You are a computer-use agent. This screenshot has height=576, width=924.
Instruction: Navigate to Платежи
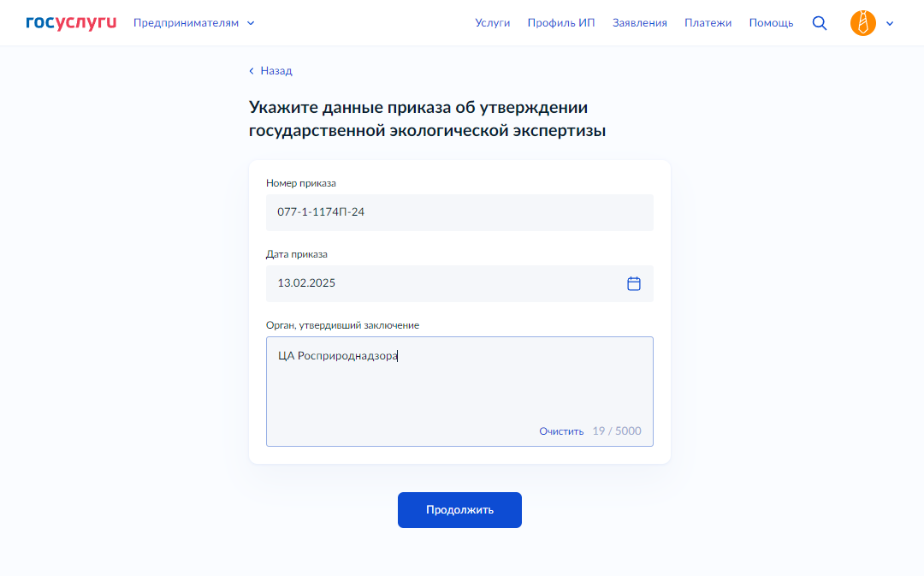pos(708,23)
